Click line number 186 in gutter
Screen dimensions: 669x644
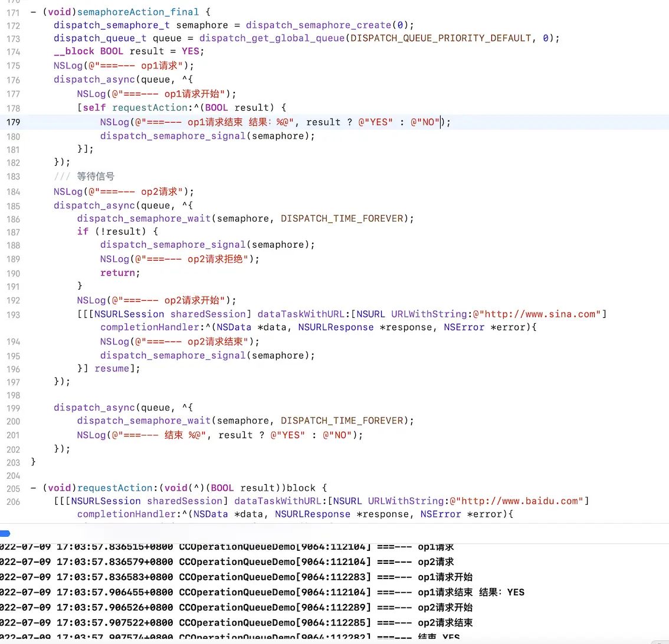pos(12,219)
